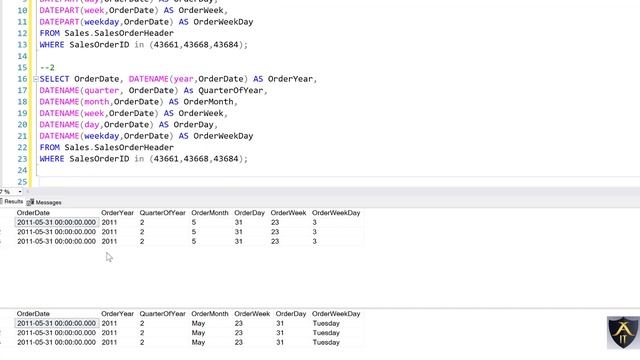Select OrderWeekDay header in second result grid
Screen dimensions: 640x360
[x=336, y=314]
